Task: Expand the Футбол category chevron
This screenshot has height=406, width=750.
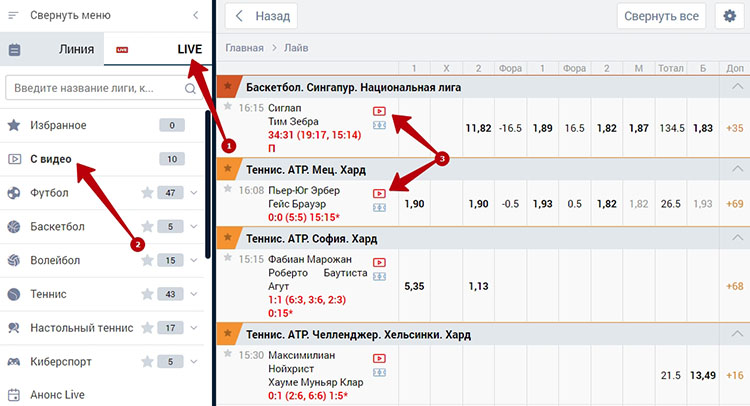Action: coord(194,193)
